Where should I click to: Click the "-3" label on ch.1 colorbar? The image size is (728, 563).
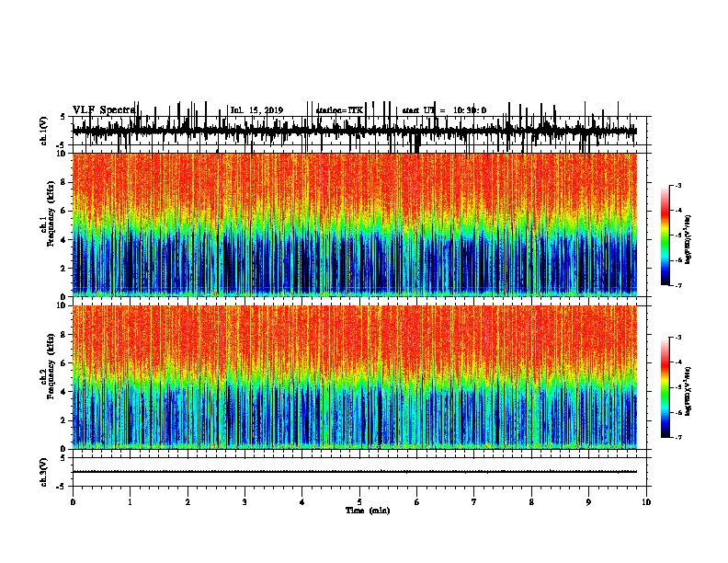678,185
